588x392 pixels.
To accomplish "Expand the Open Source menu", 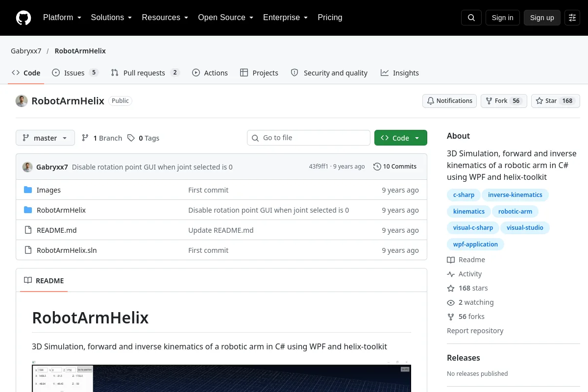I will [225, 18].
